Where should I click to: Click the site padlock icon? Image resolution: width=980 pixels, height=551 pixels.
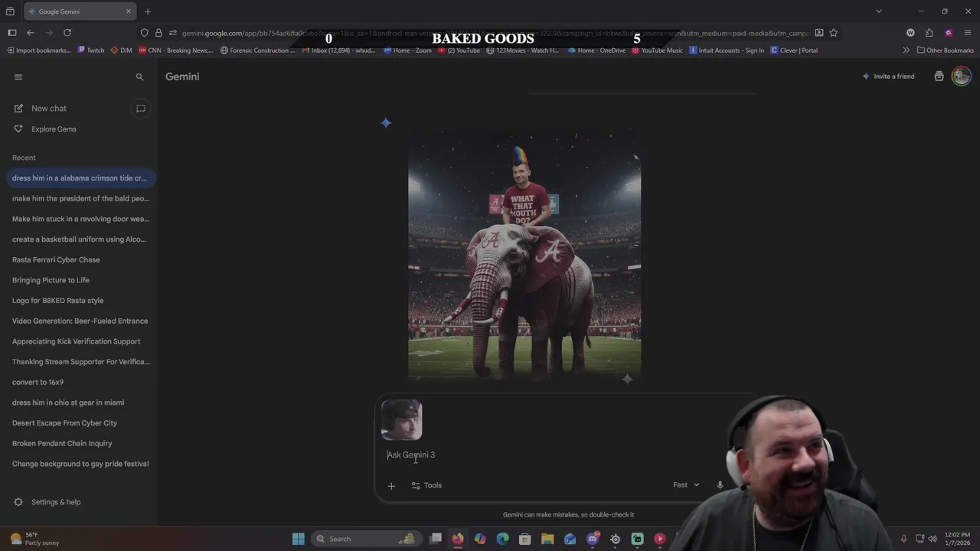[x=158, y=33]
